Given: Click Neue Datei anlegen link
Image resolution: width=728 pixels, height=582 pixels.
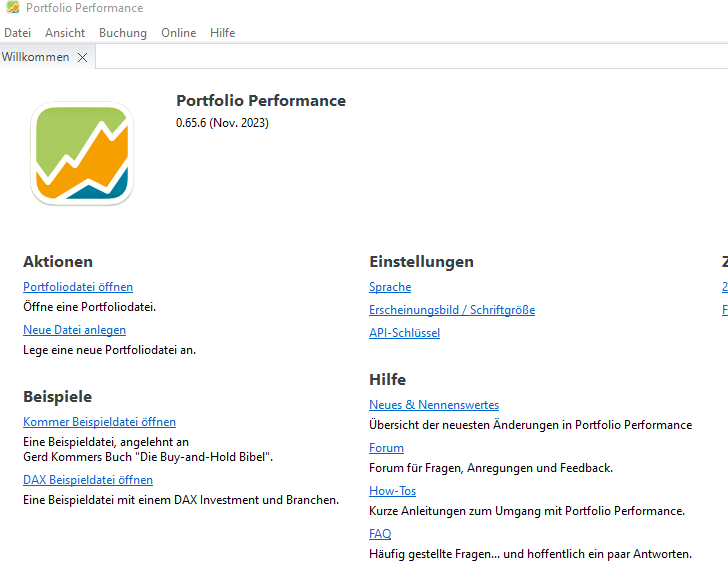Looking at the screenshot, I should pos(74,330).
